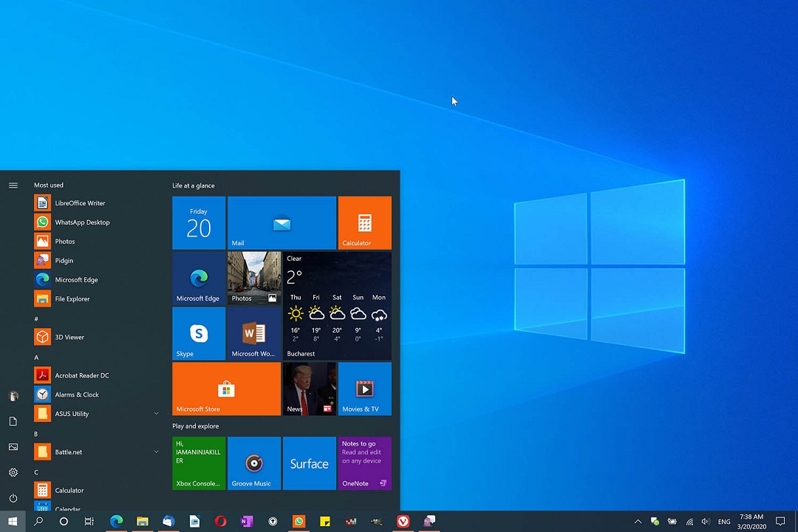
Task: Open LibreOffice Writer from Most used
Action: [80, 203]
